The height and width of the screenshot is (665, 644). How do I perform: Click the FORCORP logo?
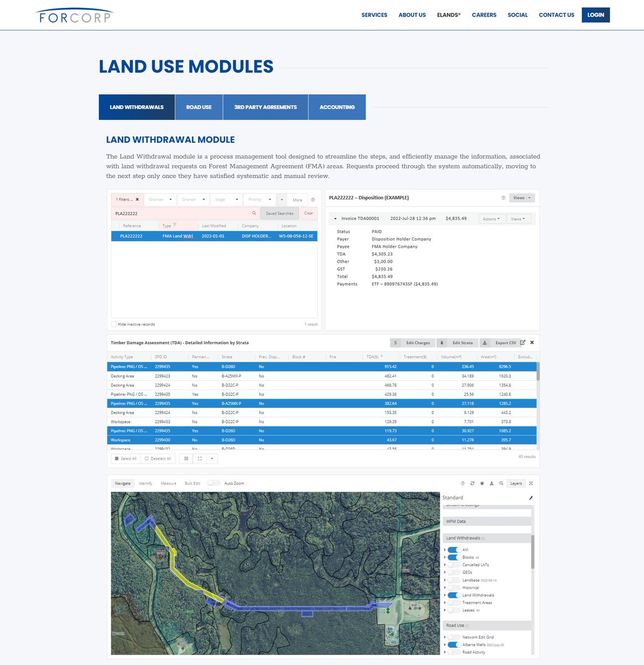[74, 15]
